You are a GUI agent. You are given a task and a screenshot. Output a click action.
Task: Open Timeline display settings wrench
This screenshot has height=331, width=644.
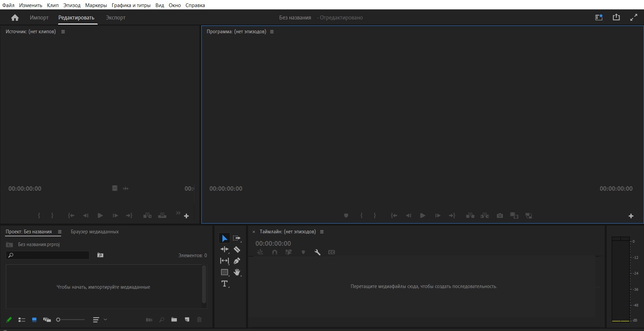(317, 252)
